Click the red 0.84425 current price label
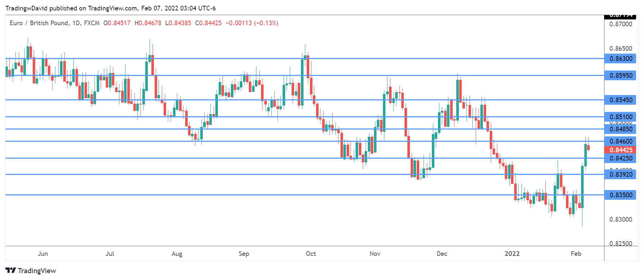This screenshot has width=644, height=280. coord(620,150)
